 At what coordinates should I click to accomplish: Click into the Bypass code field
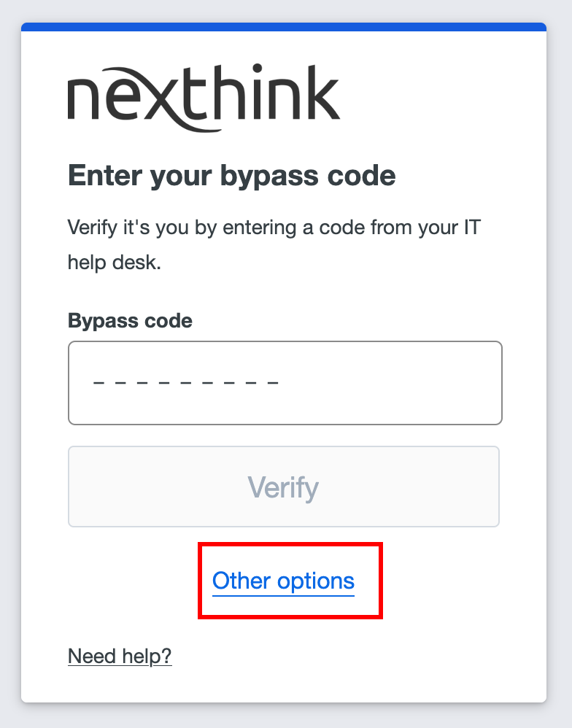pyautogui.click(x=285, y=382)
